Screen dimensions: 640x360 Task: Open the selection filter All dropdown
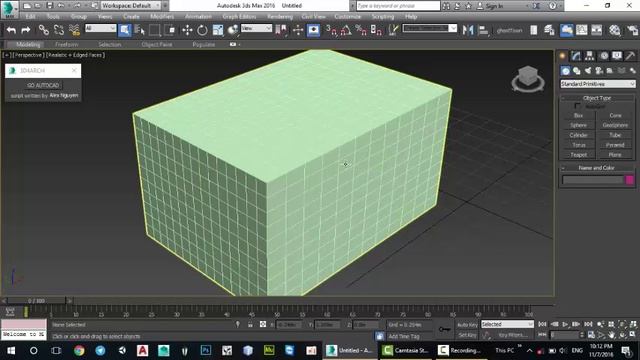coord(100,28)
